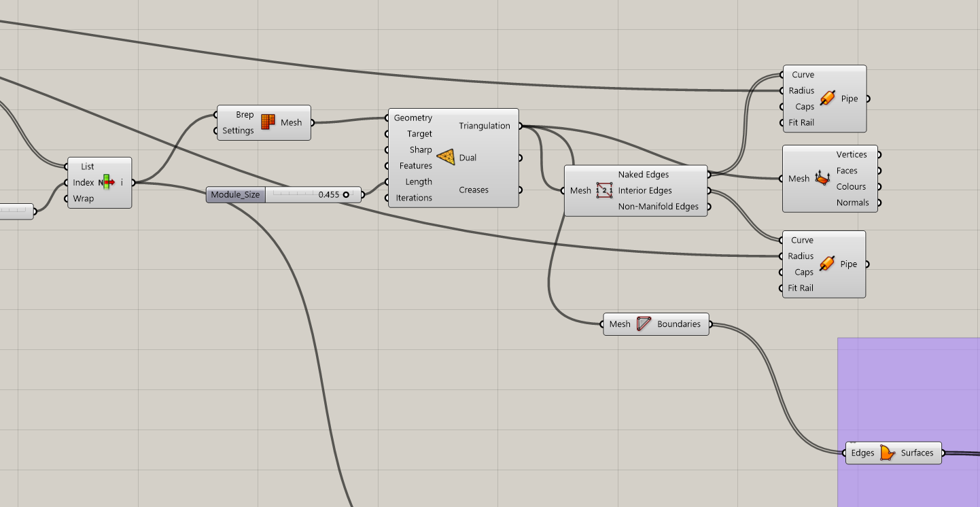Click the Features input label
This screenshot has width=980, height=507.
[x=416, y=166]
